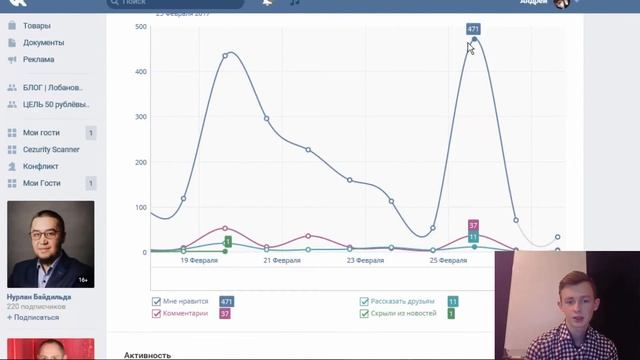The width and height of the screenshot is (640, 360).
Task: Click Подписаться under Нурлан Байдильда
Action: point(33,317)
